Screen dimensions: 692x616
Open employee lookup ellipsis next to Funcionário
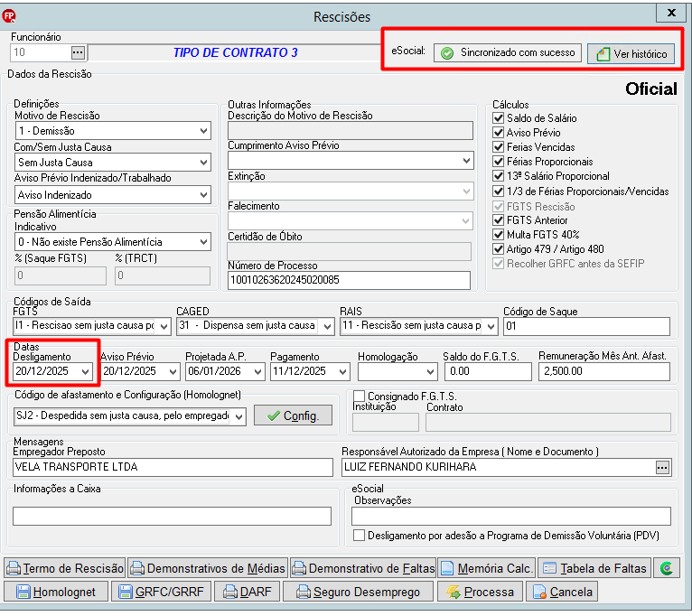pos(78,52)
